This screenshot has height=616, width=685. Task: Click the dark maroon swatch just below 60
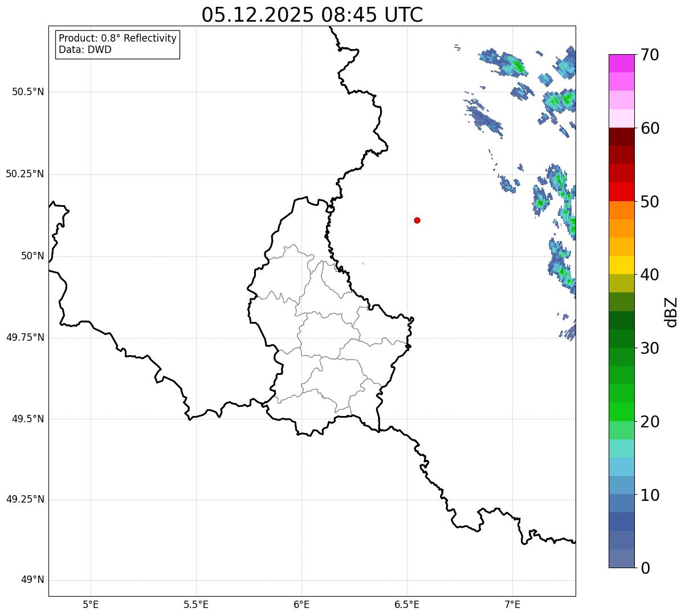pyautogui.click(x=621, y=137)
